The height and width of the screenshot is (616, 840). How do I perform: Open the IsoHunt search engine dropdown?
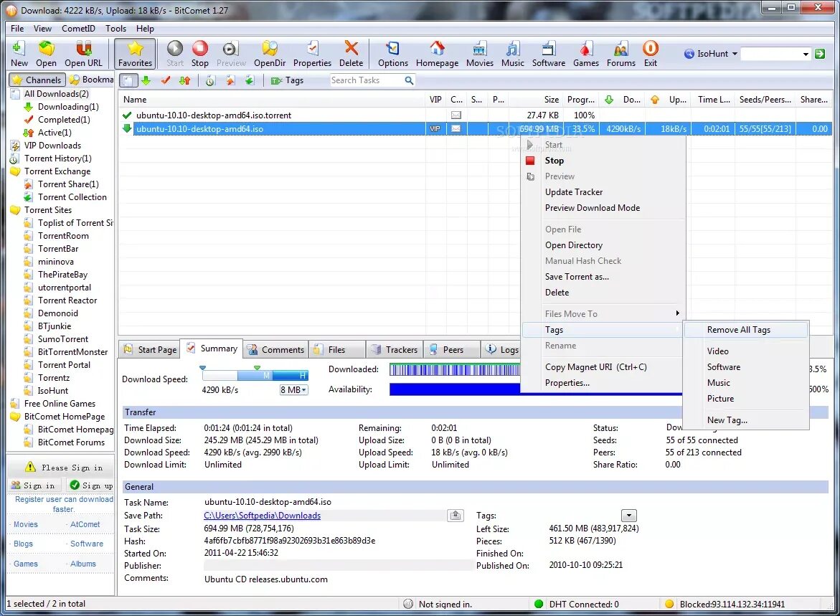(712, 54)
